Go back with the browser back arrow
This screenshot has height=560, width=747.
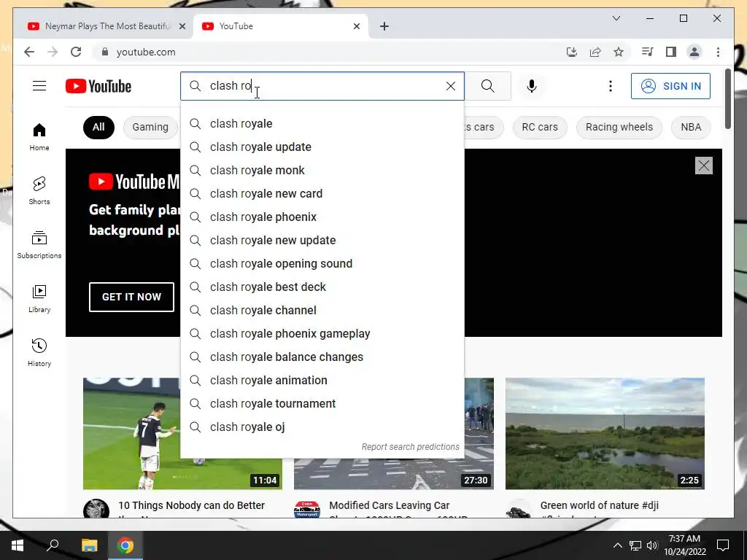coord(29,52)
